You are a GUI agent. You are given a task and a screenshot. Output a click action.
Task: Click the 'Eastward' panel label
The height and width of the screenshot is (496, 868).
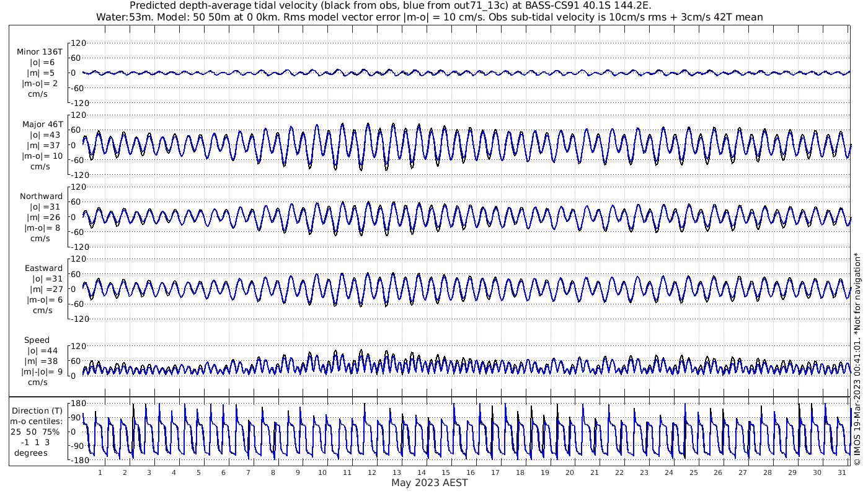[x=43, y=268]
